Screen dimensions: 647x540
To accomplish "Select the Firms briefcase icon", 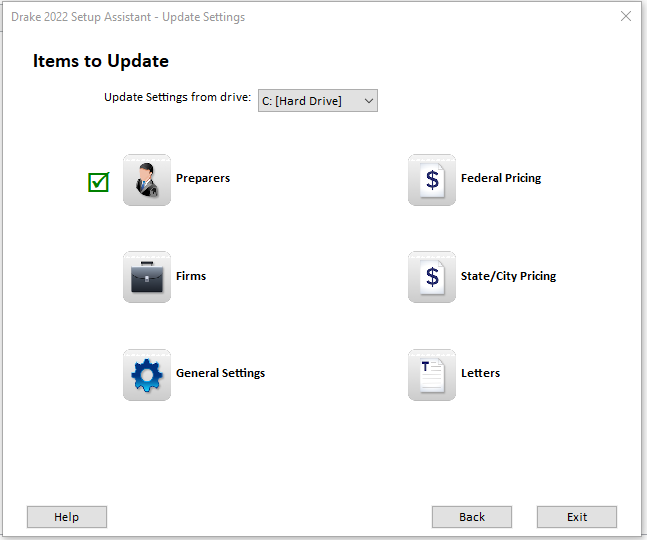I will (147, 277).
